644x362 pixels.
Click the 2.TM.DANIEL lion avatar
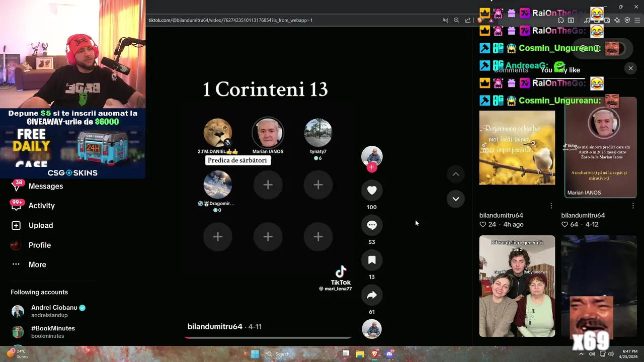(217, 133)
